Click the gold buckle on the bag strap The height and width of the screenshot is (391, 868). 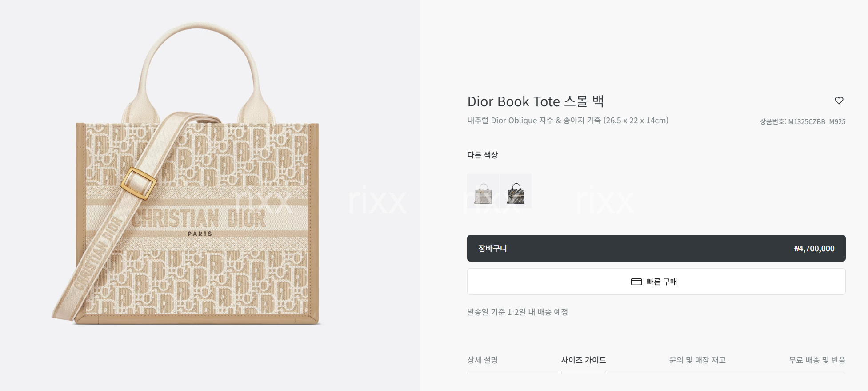138,183
